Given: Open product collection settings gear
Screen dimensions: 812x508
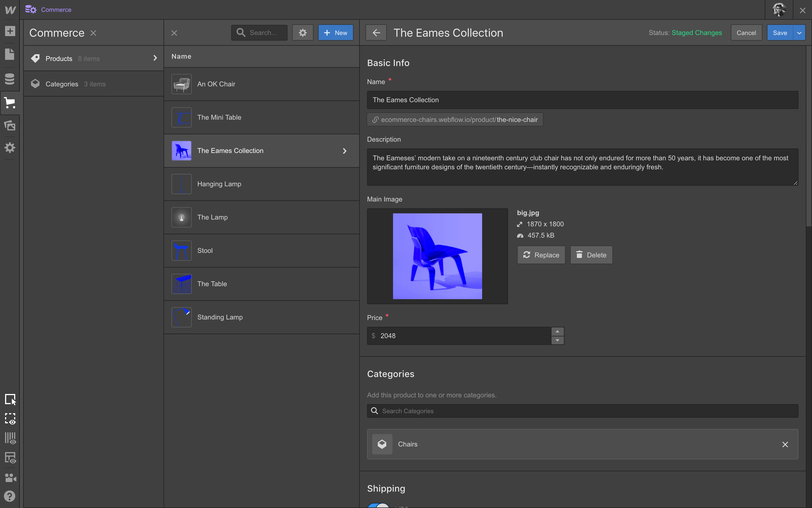Looking at the screenshot, I should coord(303,32).
